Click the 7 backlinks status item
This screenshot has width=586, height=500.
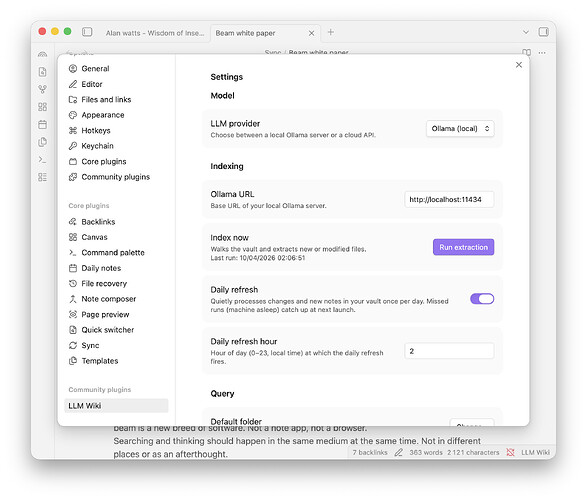click(370, 453)
